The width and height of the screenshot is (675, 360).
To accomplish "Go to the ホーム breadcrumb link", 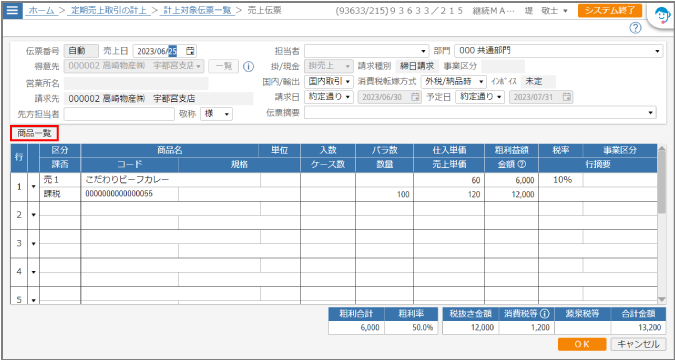I will (42, 10).
